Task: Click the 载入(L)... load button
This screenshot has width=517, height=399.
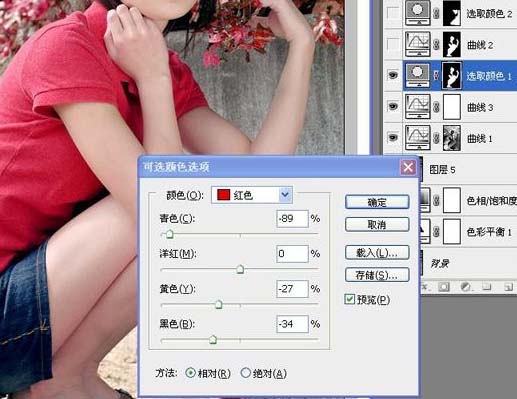Action: (x=377, y=253)
